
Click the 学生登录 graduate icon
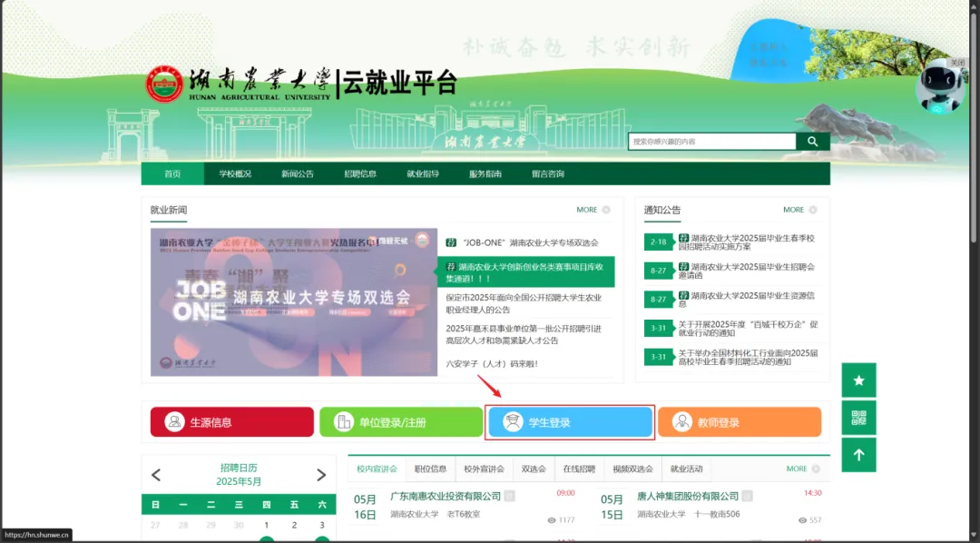coord(513,421)
